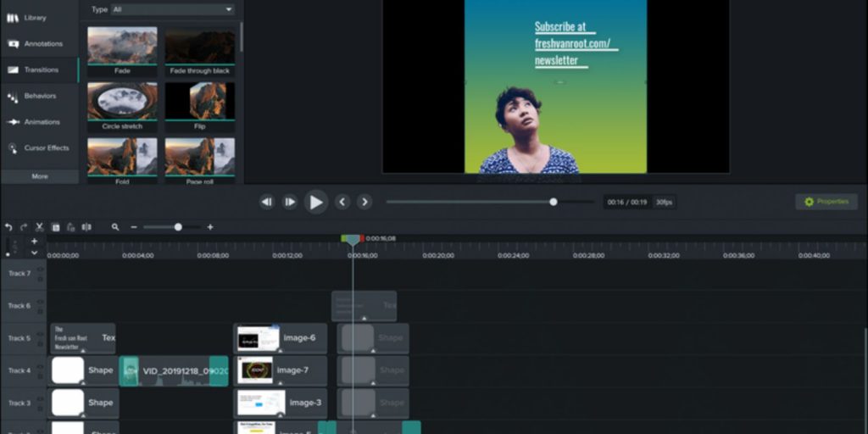The height and width of the screenshot is (434, 868).
Task: Paste using the timeline toolbar icon
Action: click(71, 227)
